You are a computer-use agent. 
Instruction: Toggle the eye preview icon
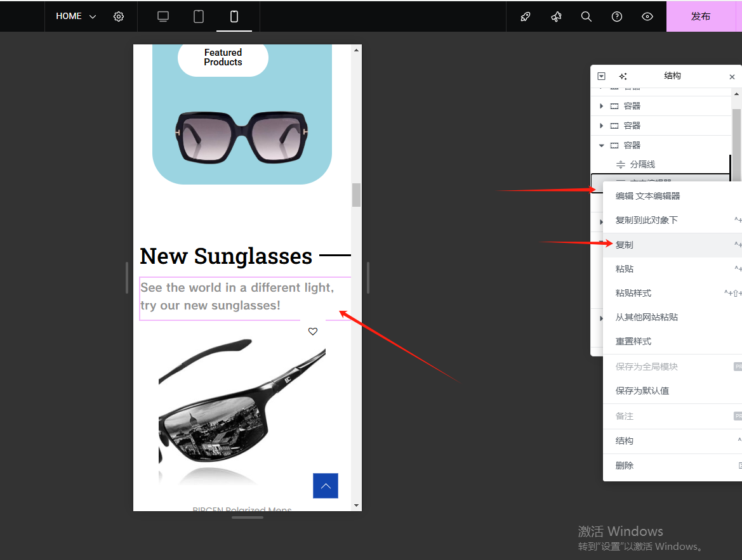647,16
